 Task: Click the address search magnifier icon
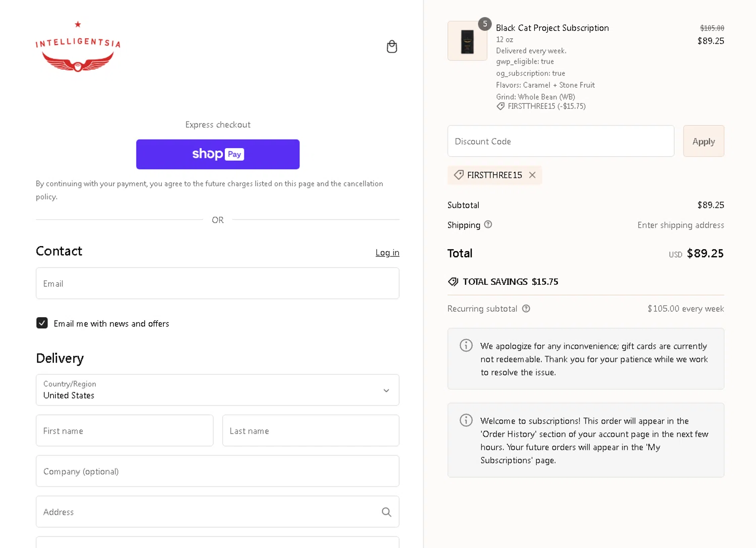(x=387, y=512)
